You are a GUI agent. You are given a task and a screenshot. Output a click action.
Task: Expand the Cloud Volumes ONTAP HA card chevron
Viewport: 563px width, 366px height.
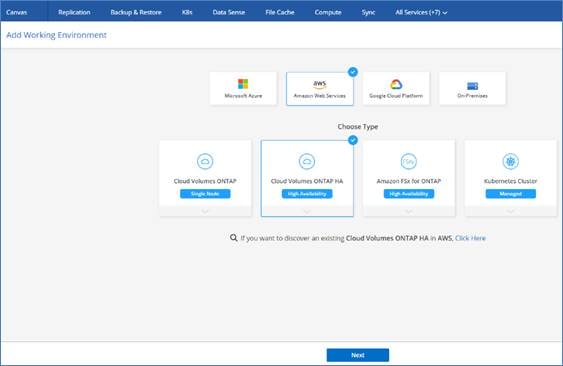tap(307, 212)
